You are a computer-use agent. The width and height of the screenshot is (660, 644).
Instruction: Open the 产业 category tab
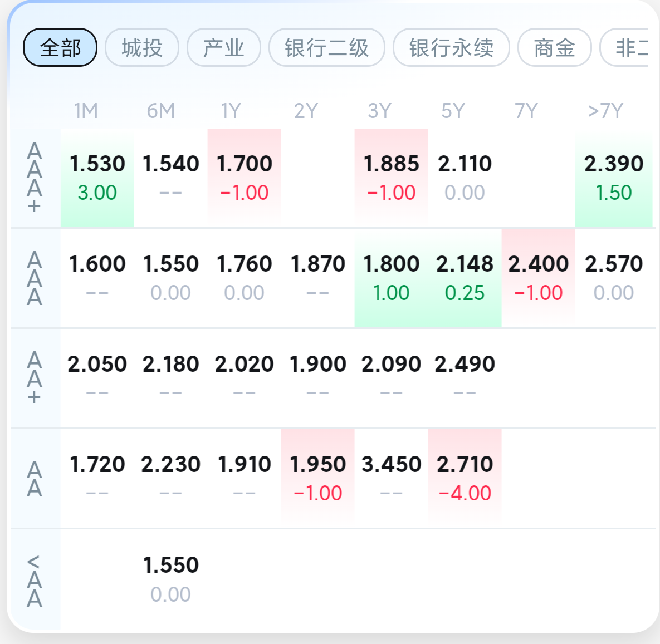(224, 48)
